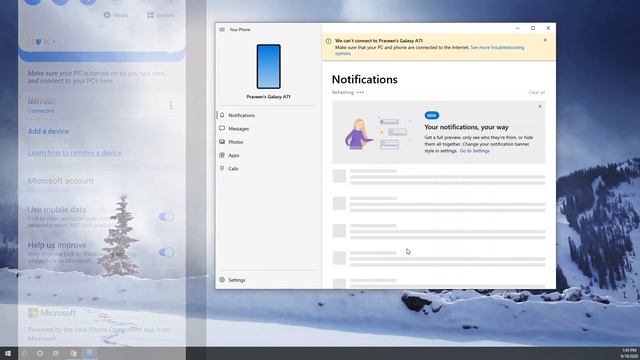Screen dimensions: 640x360
Task: Close the Your Phone window
Action: (x=548, y=28)
